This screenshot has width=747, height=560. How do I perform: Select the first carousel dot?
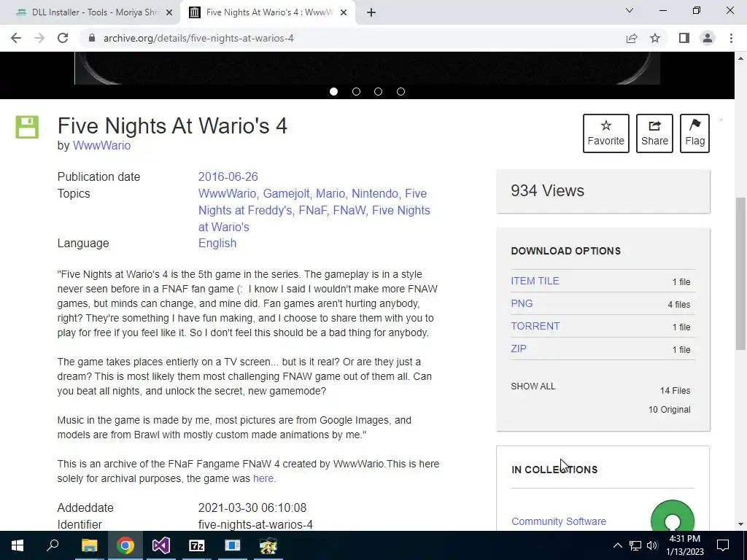pyautogui.click(x=333, y=91)
